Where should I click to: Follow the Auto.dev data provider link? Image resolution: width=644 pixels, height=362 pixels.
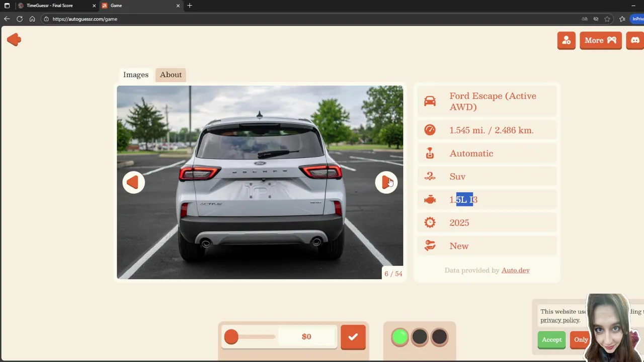[515, 270]
